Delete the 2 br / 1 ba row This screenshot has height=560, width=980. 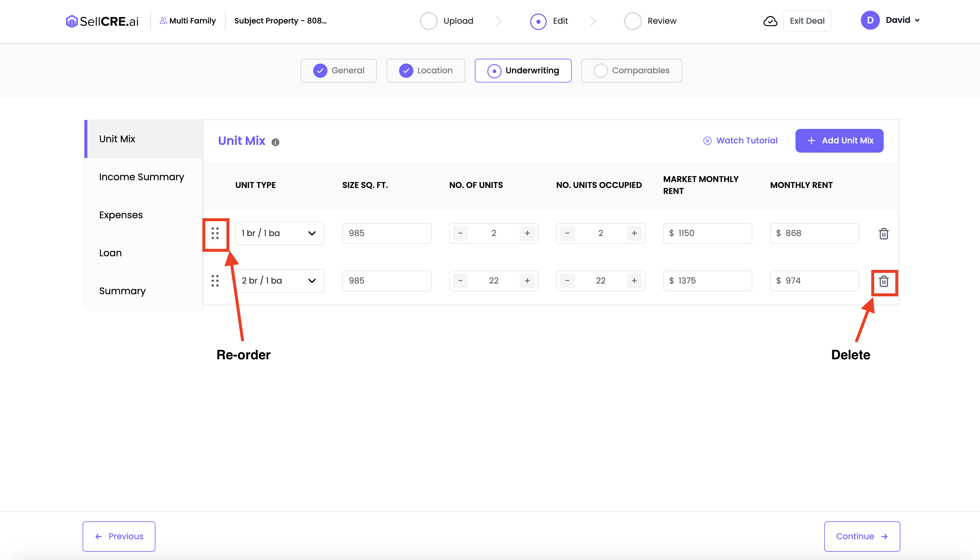(x=883, y=281)
